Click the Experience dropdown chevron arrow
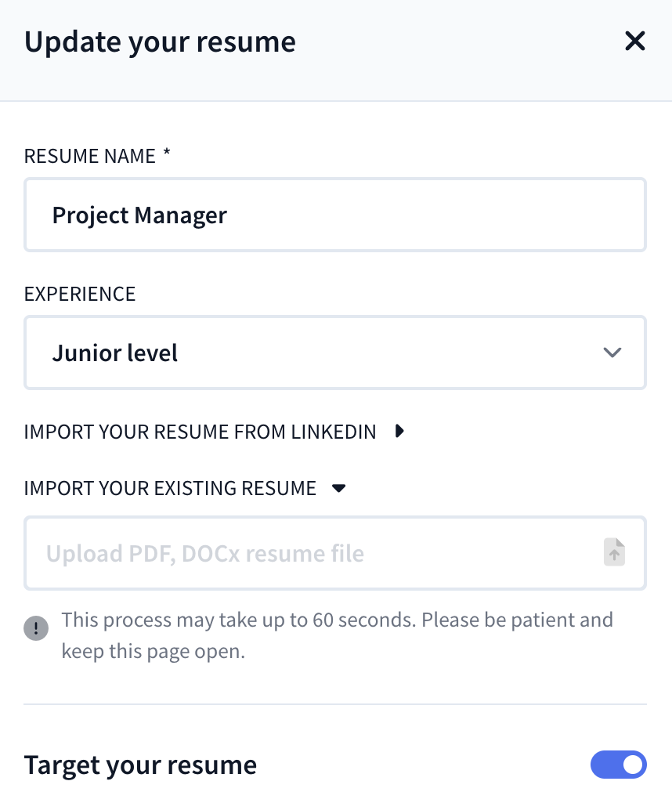This screenshot has height=810, width=672. pos(612,353)
